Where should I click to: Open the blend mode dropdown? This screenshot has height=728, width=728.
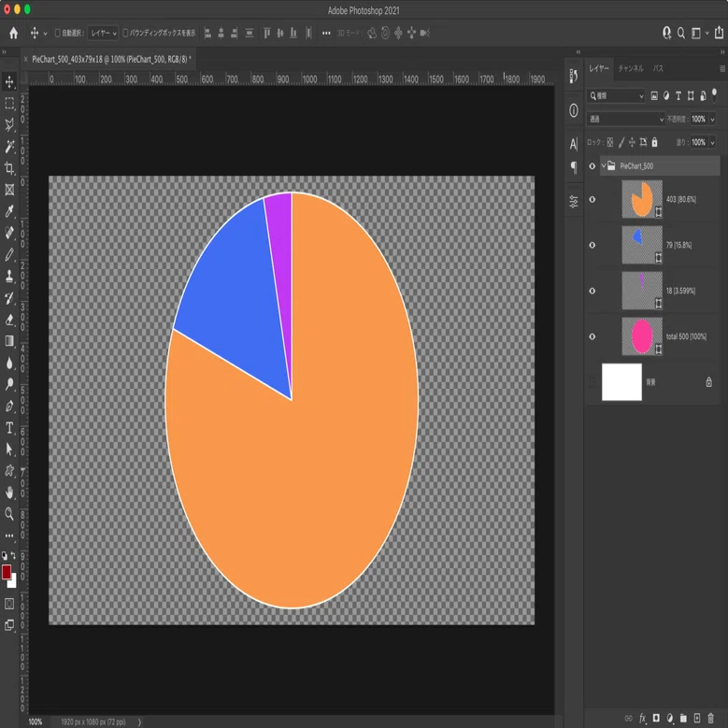coord(625,119)
